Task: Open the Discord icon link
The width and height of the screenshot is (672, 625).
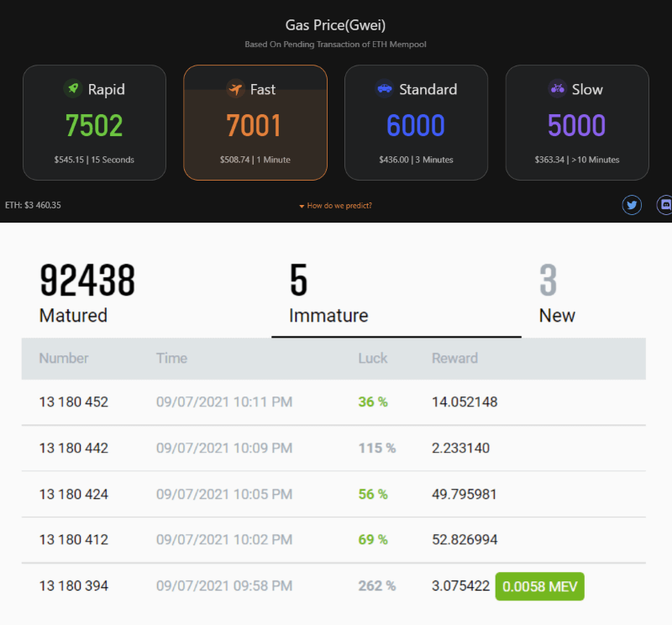Action: coord(664,205)
